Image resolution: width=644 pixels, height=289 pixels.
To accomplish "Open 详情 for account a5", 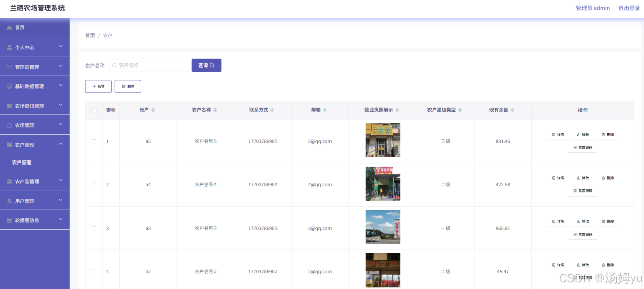I will pyautogui.click(x=558, y=135).
